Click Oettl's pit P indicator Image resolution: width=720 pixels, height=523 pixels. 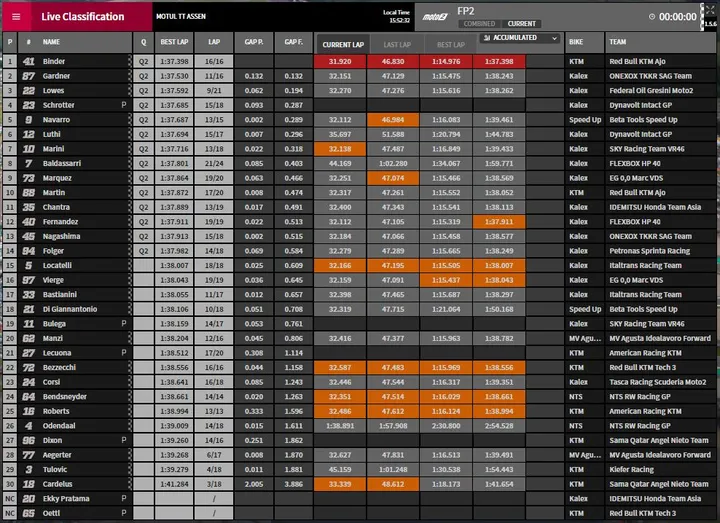coord(124,513)
